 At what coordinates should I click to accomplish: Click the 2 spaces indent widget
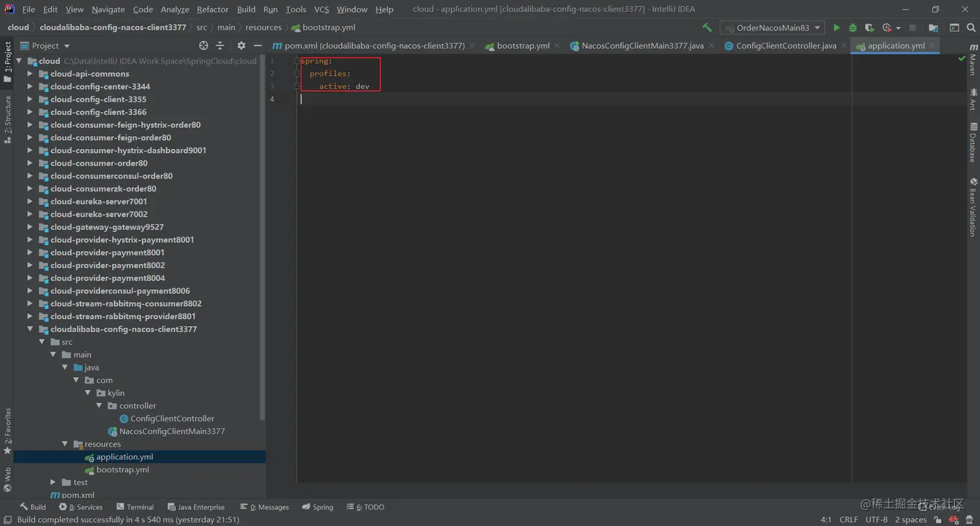coord(911,520)
